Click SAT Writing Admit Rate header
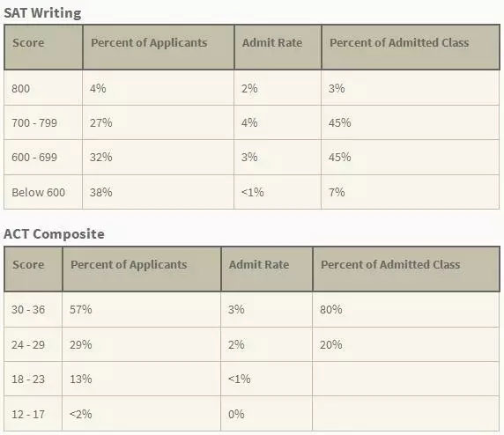504x435 pixels. 278,48
